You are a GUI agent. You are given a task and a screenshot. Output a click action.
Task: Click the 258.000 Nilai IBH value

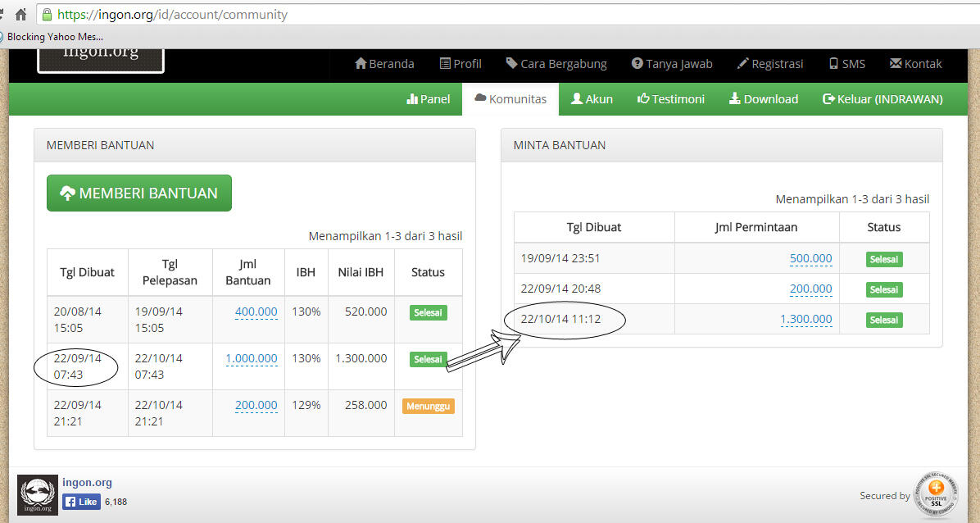pyautogui.click(x=365, y=406)
